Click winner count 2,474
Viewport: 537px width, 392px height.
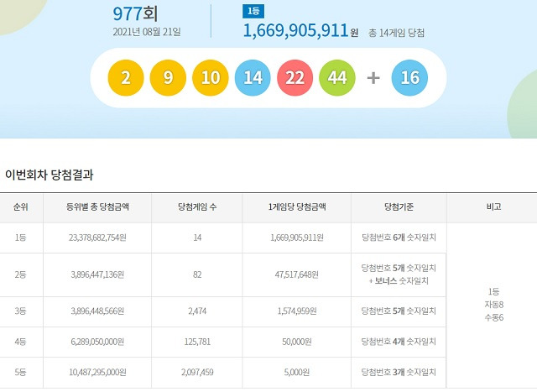[197, 311]
